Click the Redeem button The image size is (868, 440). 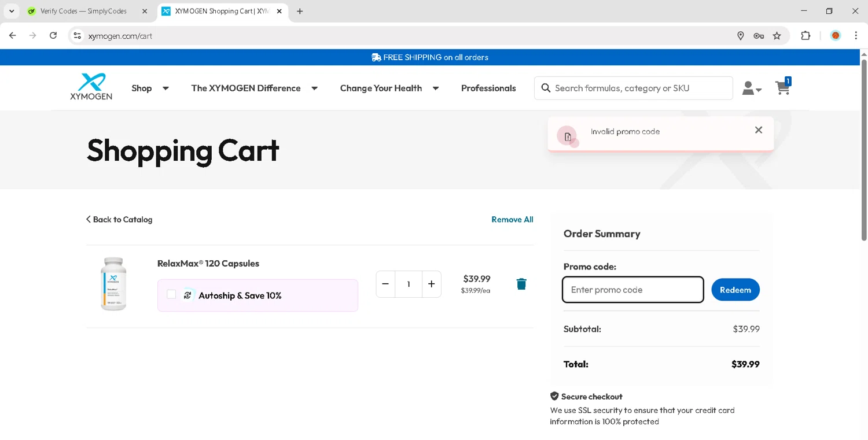point(735,290)
